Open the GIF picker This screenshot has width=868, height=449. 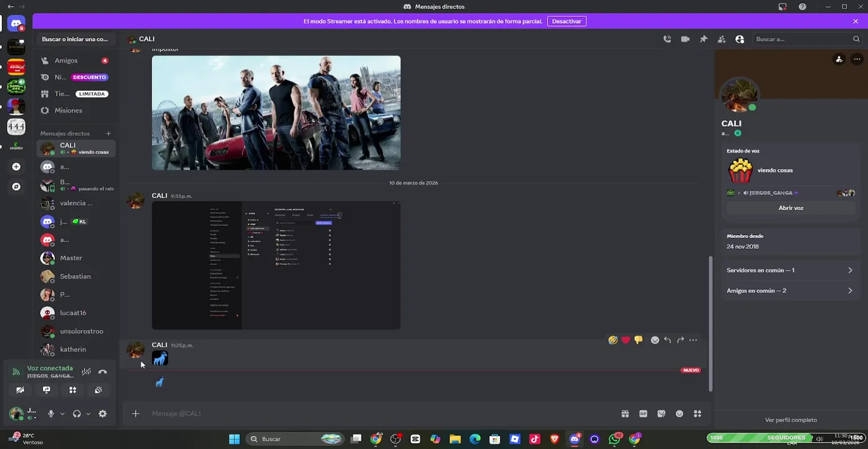point(643,413)
